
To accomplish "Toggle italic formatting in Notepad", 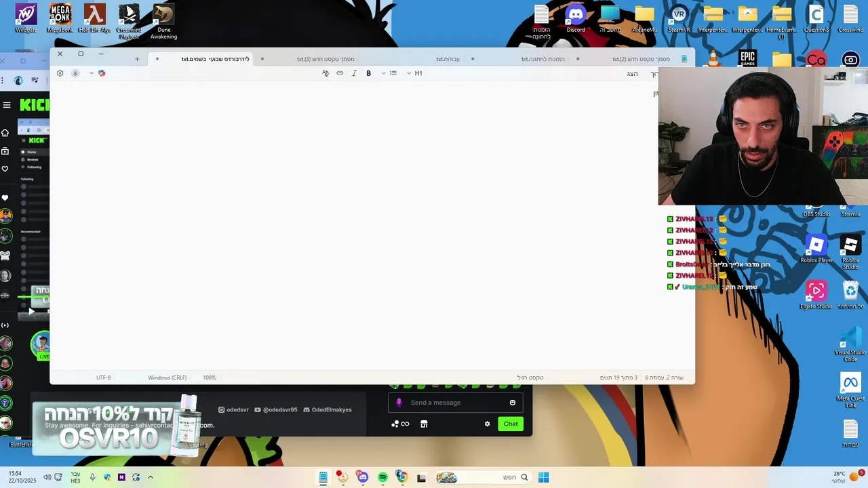I will 354,73.
